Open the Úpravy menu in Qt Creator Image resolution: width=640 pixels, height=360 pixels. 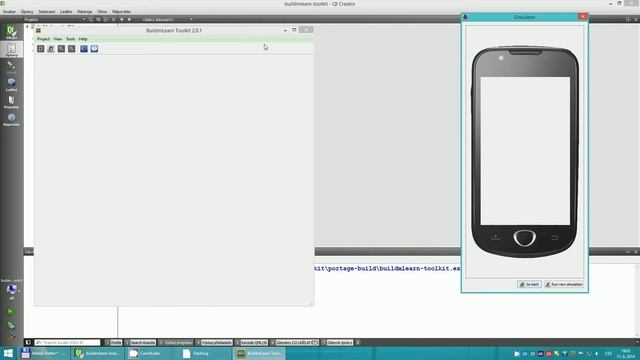27,11
